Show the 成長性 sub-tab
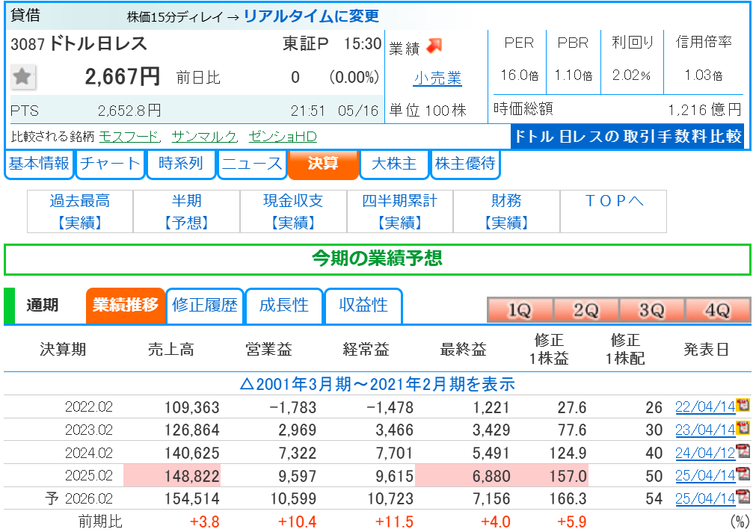The image size is (756, 532). click(x=284, y=306)
